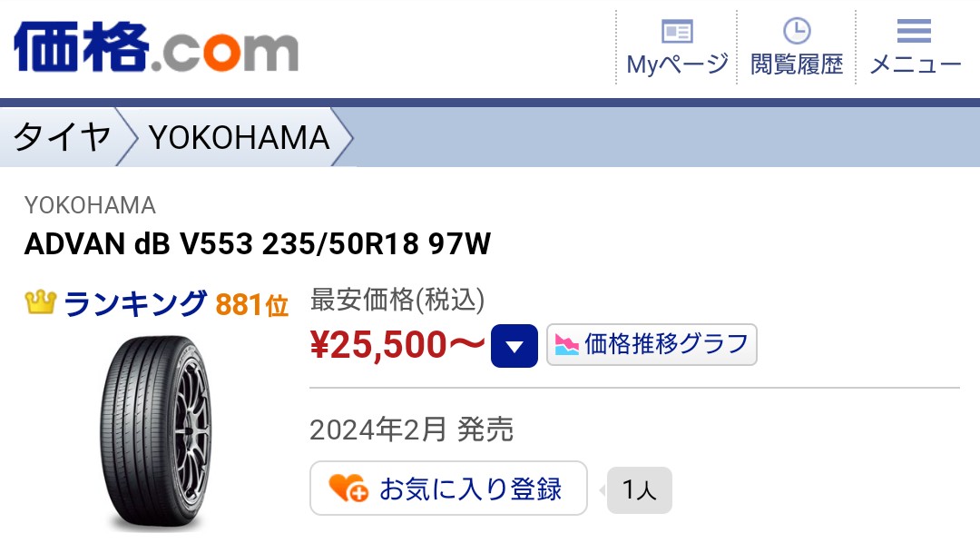980x553 pixels.
Task: Go to タイヤ breadcrumb category
Action: (62, 137)
